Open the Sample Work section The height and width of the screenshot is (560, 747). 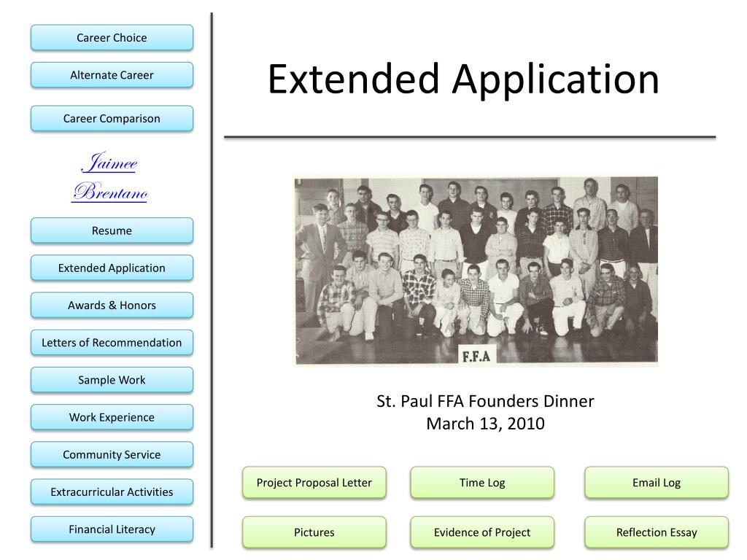[112, 380]
